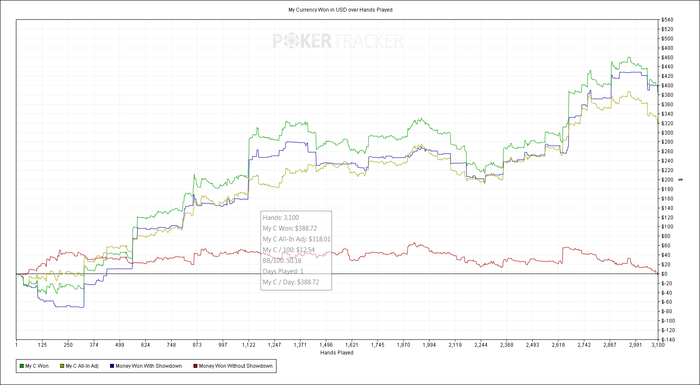Click the x-axis tick label 2,867
This screenshot has width=700, height=385.
coord(610,345)
